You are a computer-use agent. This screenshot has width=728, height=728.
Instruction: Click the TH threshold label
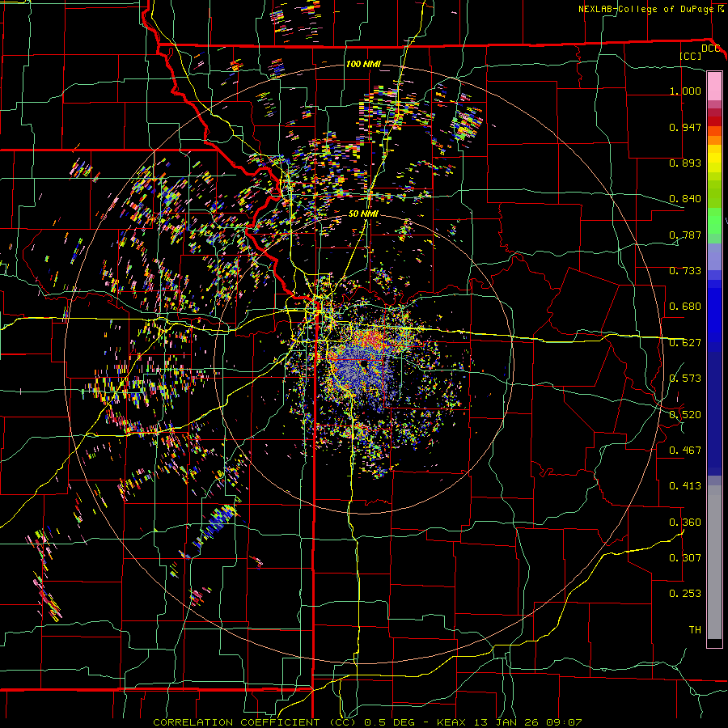click(x=695, y=630)
